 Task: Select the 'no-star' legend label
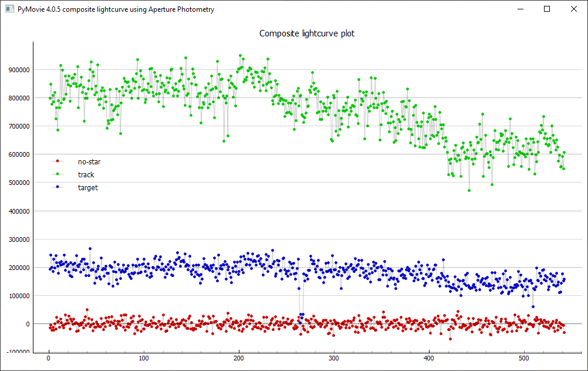pyautogui.click(x=89, y=161)
